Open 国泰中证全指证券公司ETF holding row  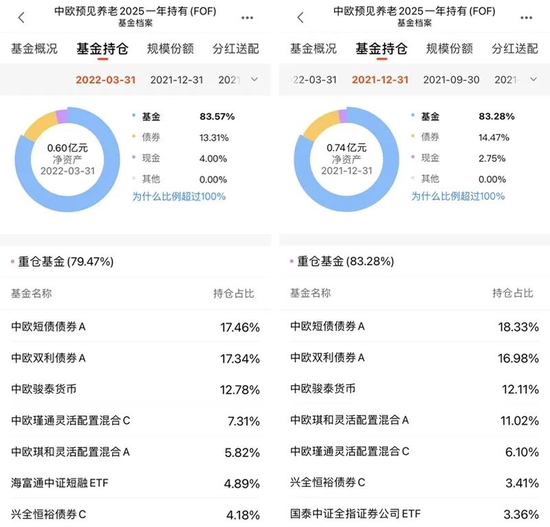click(x=414, y=514)
